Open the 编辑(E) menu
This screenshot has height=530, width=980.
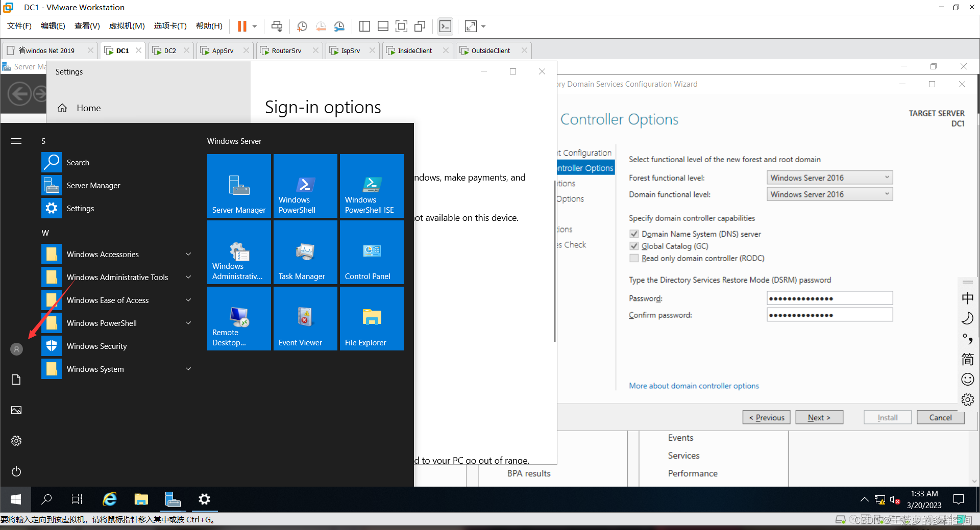pyautogui.click(x=53, y=26)
